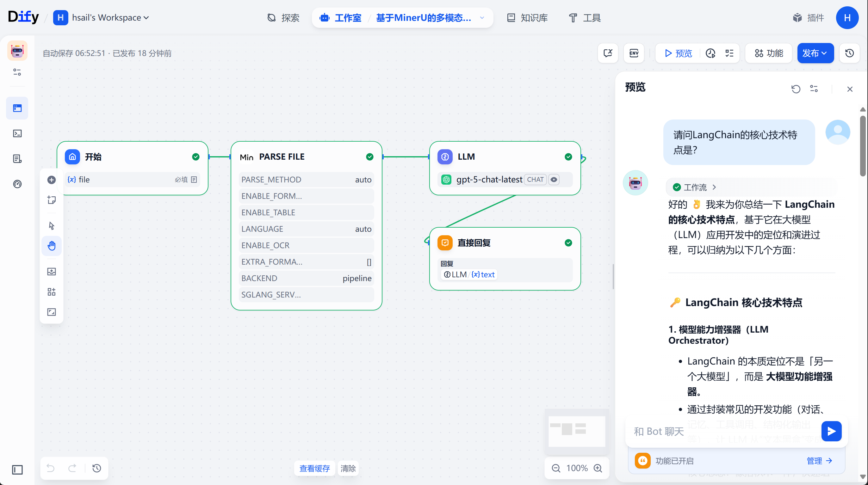Zoom in the workflow canvas

click(598, 468)
